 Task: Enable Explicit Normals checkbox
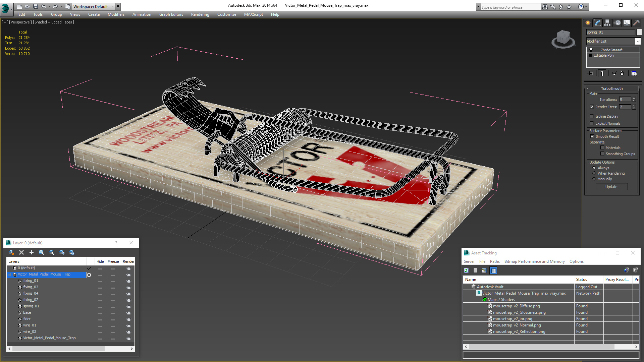pyautogui.click(x=592, y=123)
